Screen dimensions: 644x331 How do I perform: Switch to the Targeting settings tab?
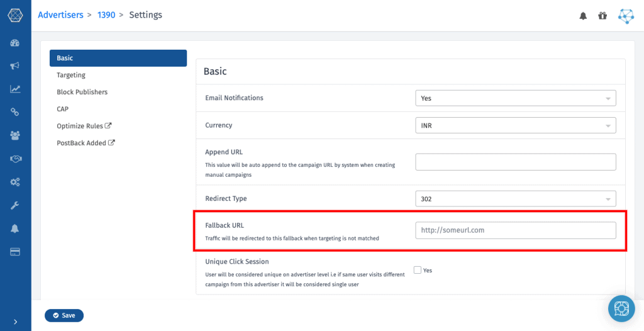point(71,75)
